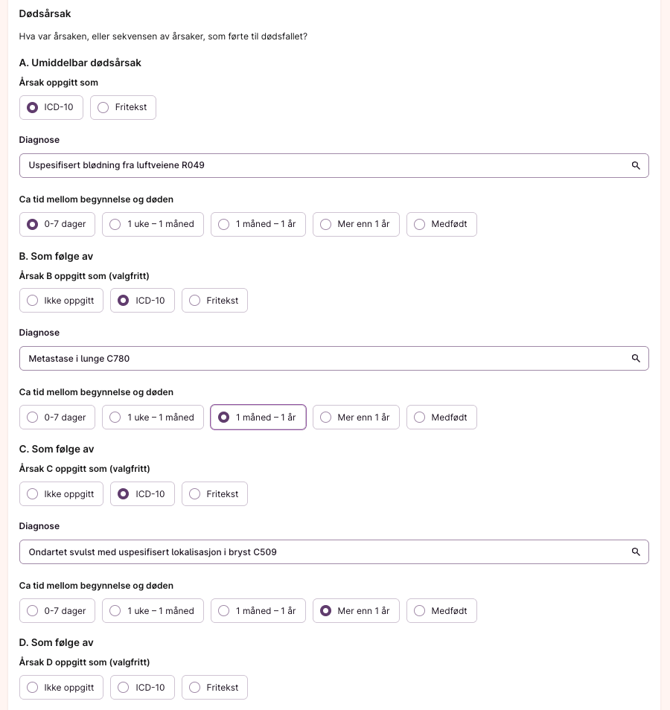Viewport: 670px width, 710px height.
Task: Click search icon in Metastase i lunge field
Action: click(635, 359)
